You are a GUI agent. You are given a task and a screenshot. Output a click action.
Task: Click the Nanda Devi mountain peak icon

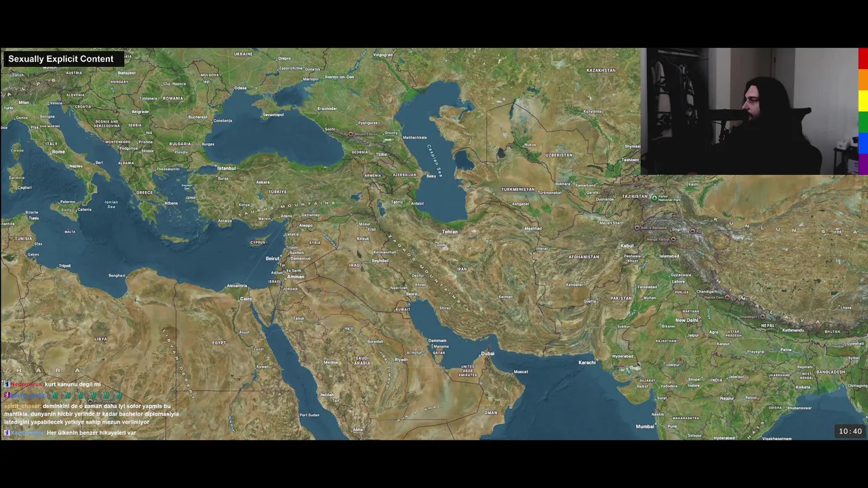[x=728, y=297]
